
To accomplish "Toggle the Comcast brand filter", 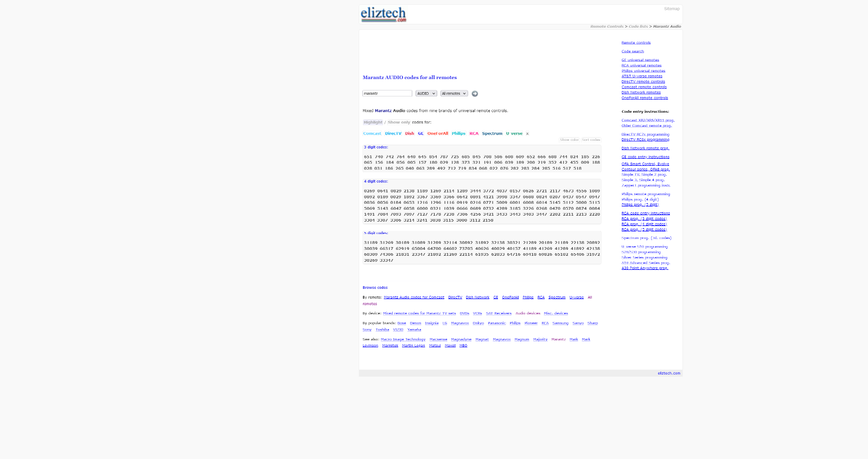I will (372, 133).
